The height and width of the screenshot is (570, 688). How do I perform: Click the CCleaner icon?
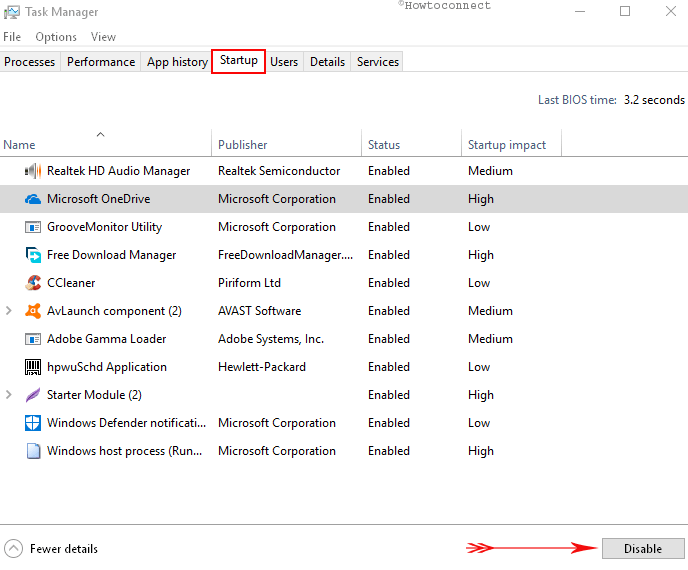click(x=33, y=283)
